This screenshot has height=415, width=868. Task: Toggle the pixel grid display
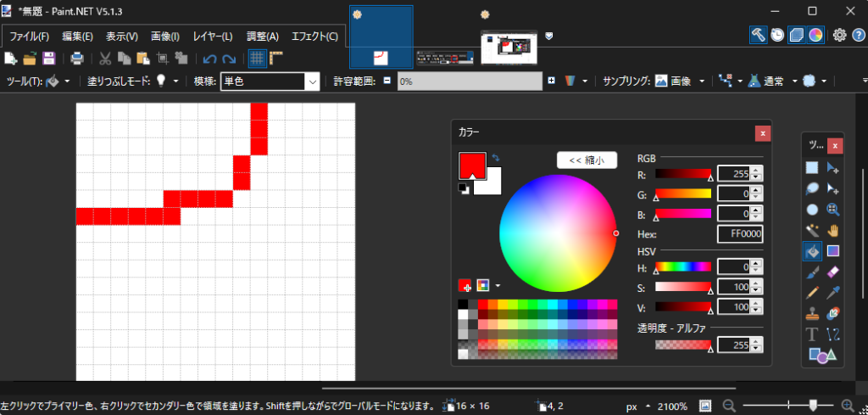coord(257,59)
